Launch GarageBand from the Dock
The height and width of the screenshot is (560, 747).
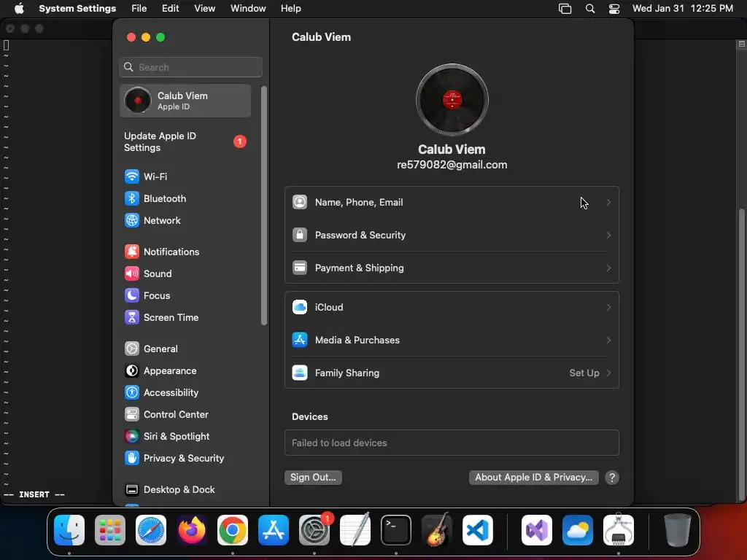coord(437,530)
